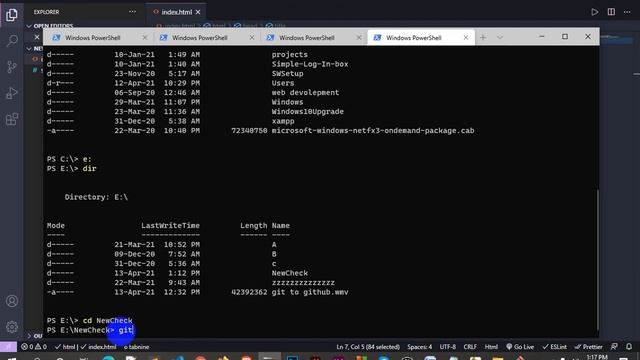This screenshot has width=640, height=360.
Task: Click the zzzzzzzzzzzzzz directory entry
Action: pyautogui.click(x=303, y=282)
